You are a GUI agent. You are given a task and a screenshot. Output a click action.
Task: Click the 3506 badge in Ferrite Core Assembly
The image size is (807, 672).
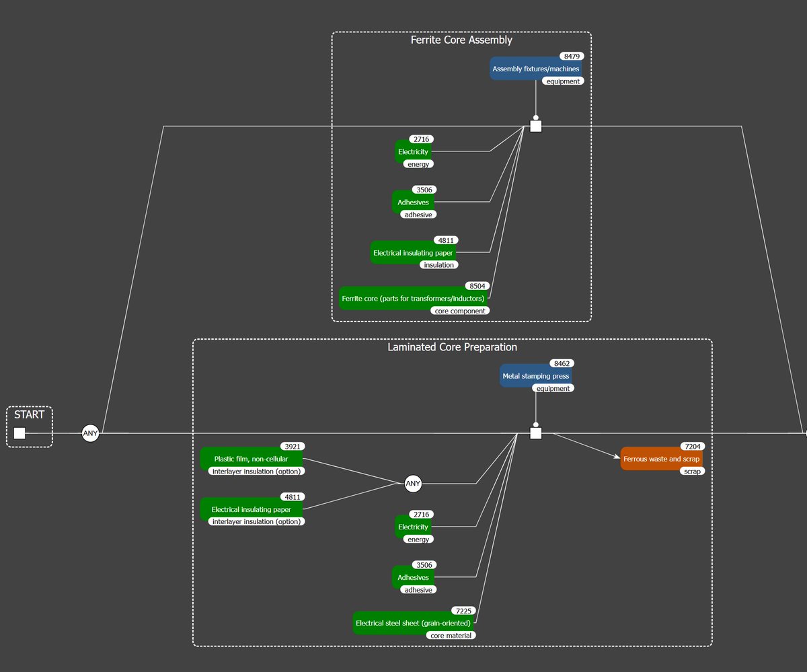(424, 190)
